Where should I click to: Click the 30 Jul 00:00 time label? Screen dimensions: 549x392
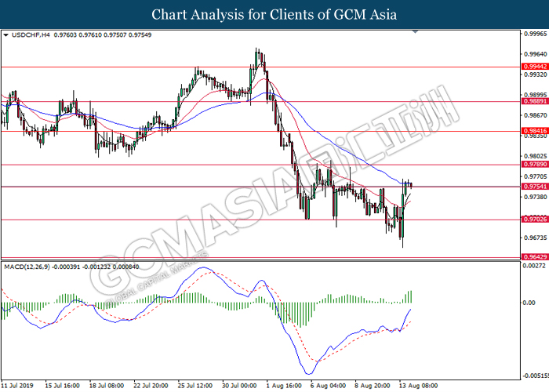(x=239, y=386)
